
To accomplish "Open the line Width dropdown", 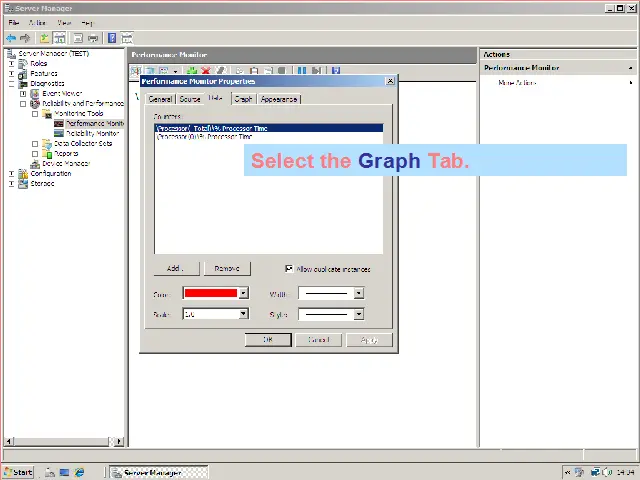I will pyautogui.click(x=358, y=294).
